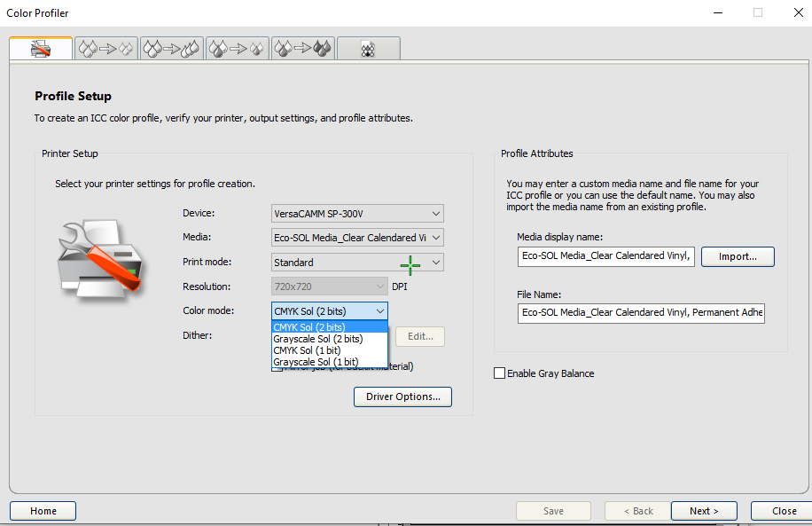
Task: Click the Close button at bottom
Action: click(784, 511)
